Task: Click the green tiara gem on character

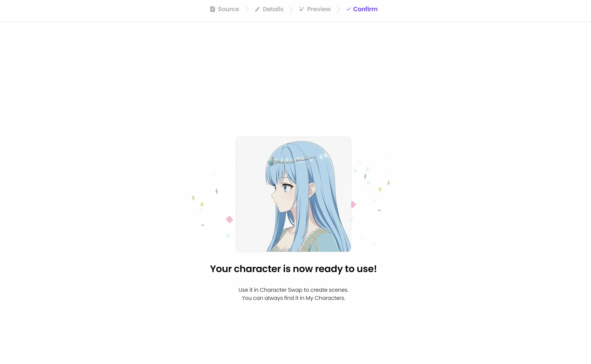Action: [271, 161]
